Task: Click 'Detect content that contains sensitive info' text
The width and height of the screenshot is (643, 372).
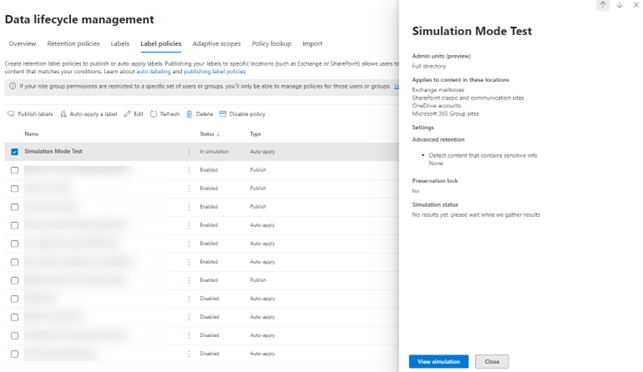Action: coord(483,155)
